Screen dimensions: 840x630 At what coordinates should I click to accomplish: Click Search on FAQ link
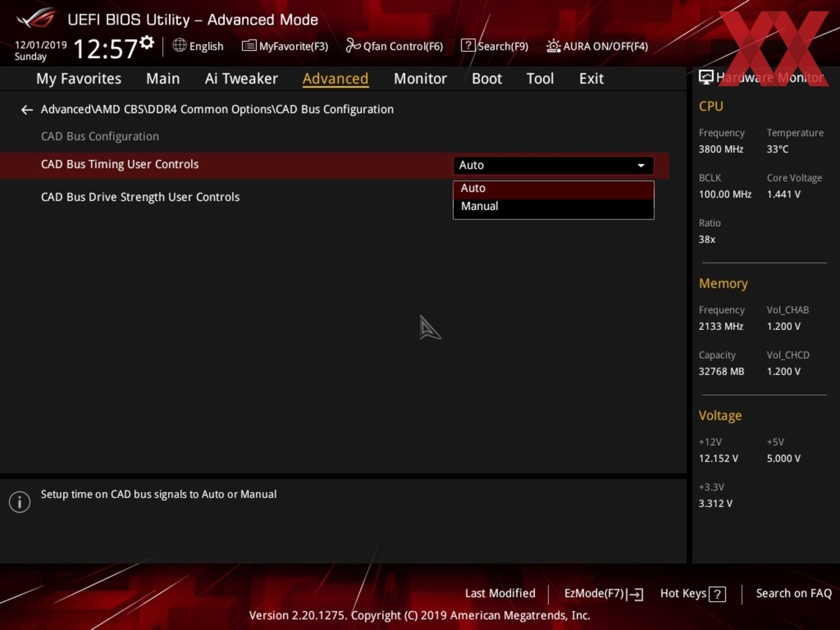(x=794, y=594)
